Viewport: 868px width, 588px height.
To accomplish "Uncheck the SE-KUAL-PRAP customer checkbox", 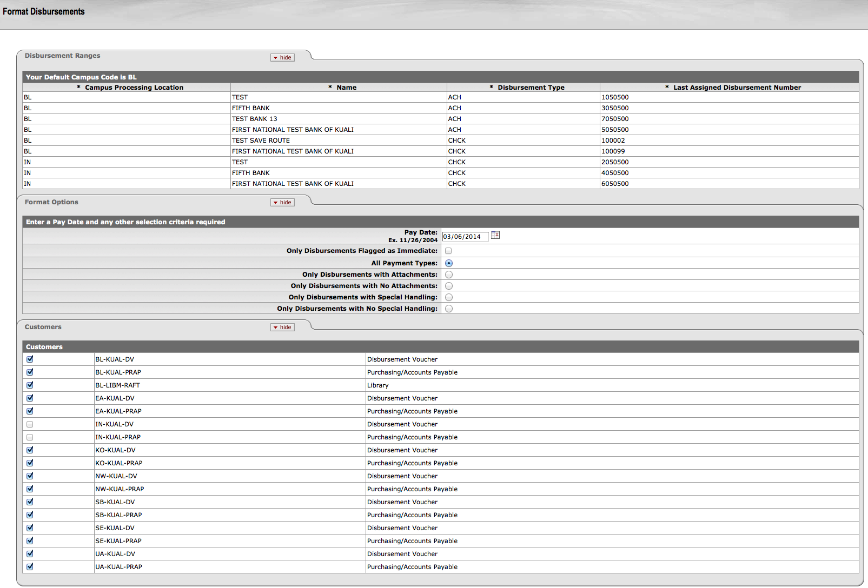I will [x=30, y=541].
